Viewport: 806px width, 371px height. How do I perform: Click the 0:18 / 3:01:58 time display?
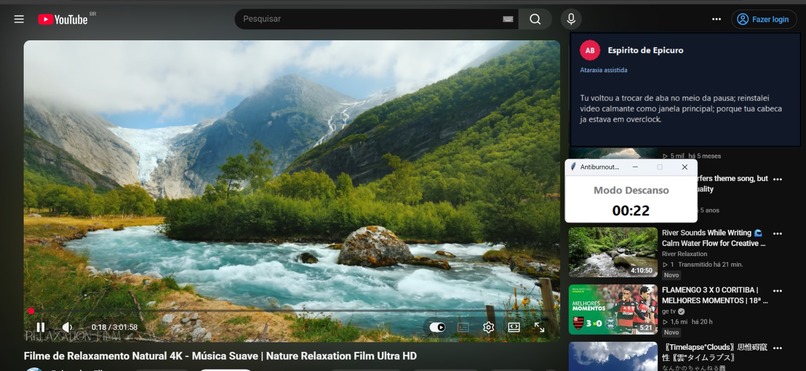[x=115, y=327]
